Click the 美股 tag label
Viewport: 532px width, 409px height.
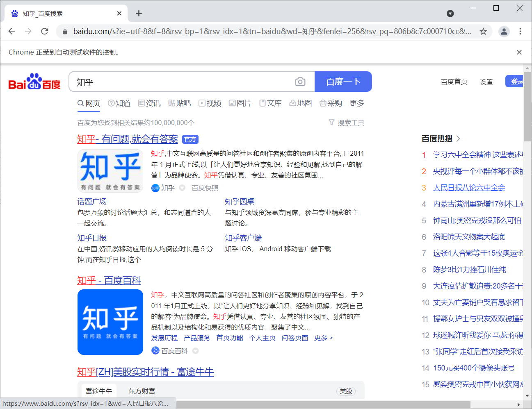click(x=346, y=391)
